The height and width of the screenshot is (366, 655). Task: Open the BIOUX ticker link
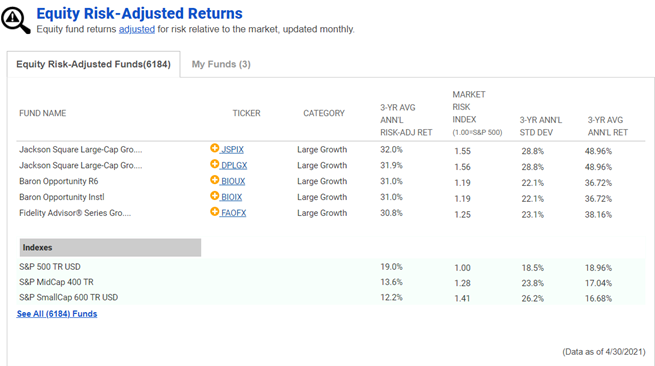(233, 181)
